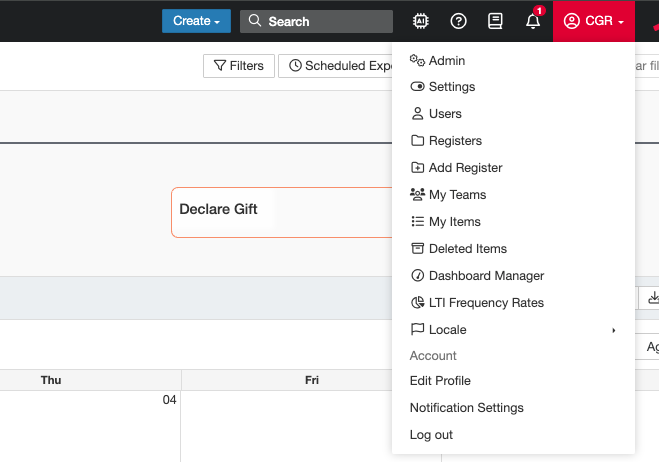Click the Add Register folder-plus icon

click(417, 167)
